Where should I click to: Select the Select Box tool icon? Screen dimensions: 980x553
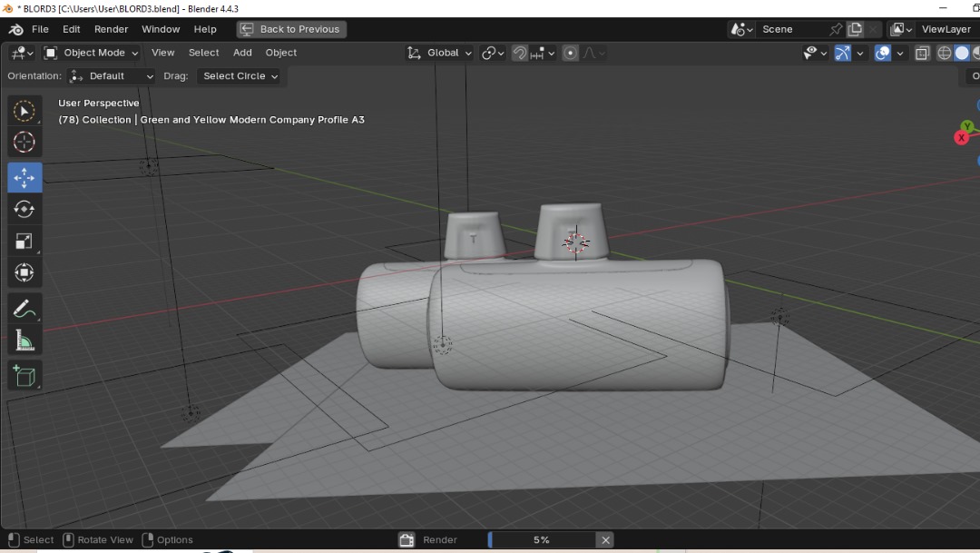click(24, 112)
